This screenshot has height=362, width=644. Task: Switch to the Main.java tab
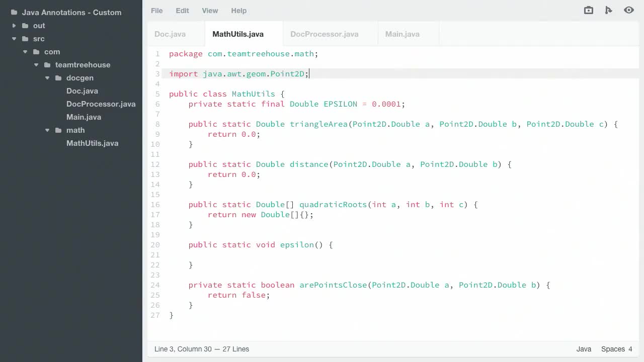(x=402, y=34)
